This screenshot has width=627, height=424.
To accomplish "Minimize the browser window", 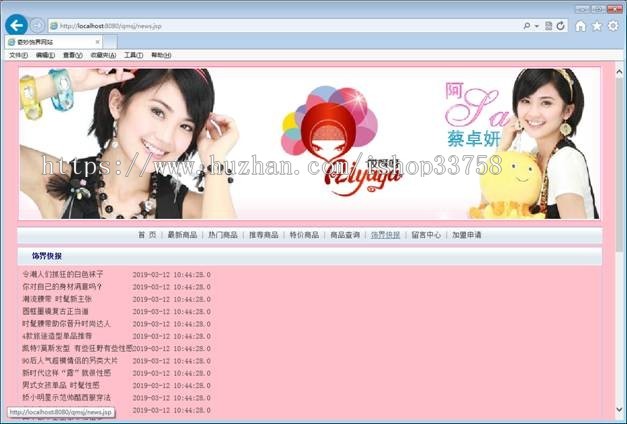I will pos(583,9).
